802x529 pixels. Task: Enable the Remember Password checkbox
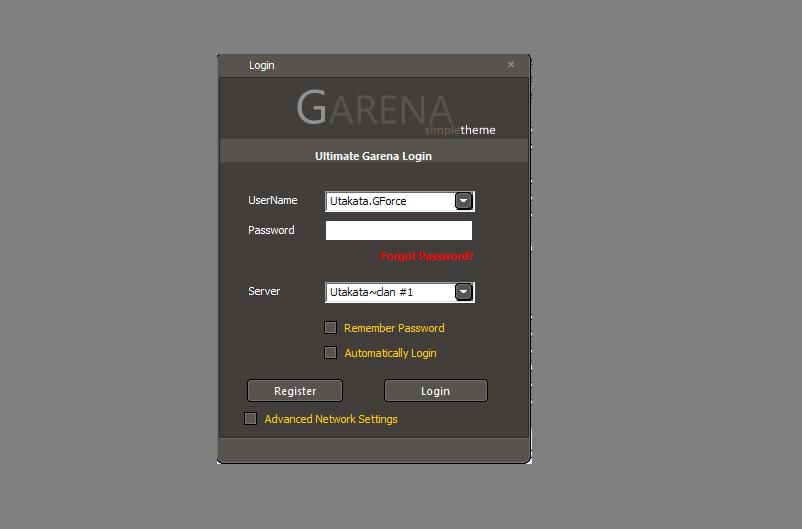(x=331, y=328)
